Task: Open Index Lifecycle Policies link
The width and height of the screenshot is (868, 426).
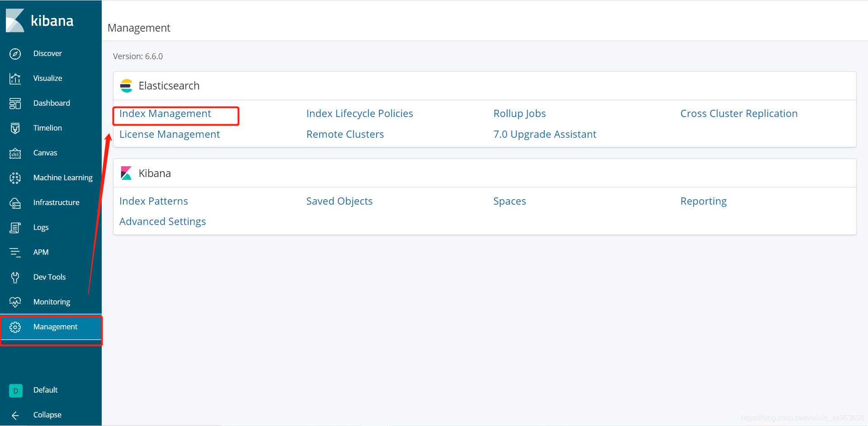Action: click(x=359, y=114)
